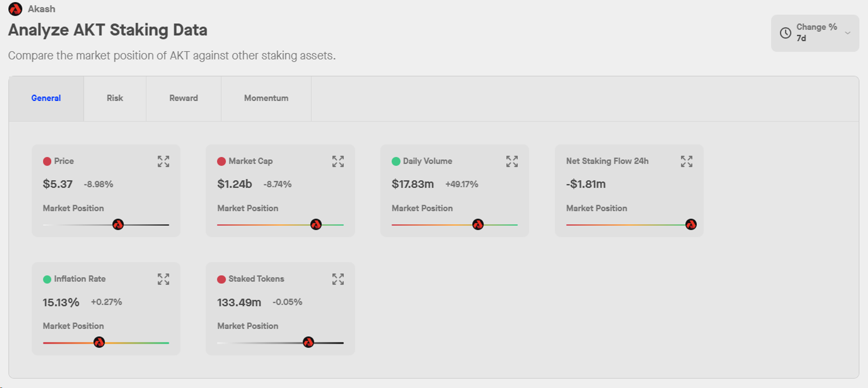868x388 pixels.
Task: Click the Net Staking Flow position marker
Action: [691, 225]
